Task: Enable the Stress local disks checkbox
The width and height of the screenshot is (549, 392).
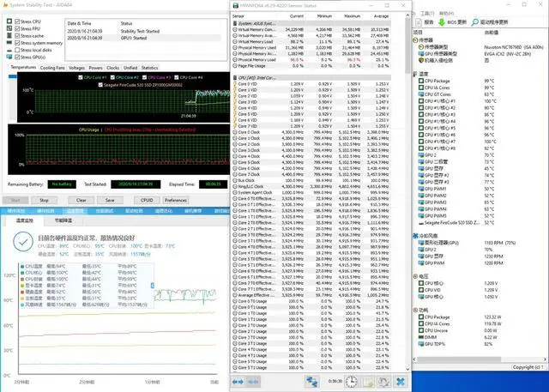Action: [x=17, y=50]
